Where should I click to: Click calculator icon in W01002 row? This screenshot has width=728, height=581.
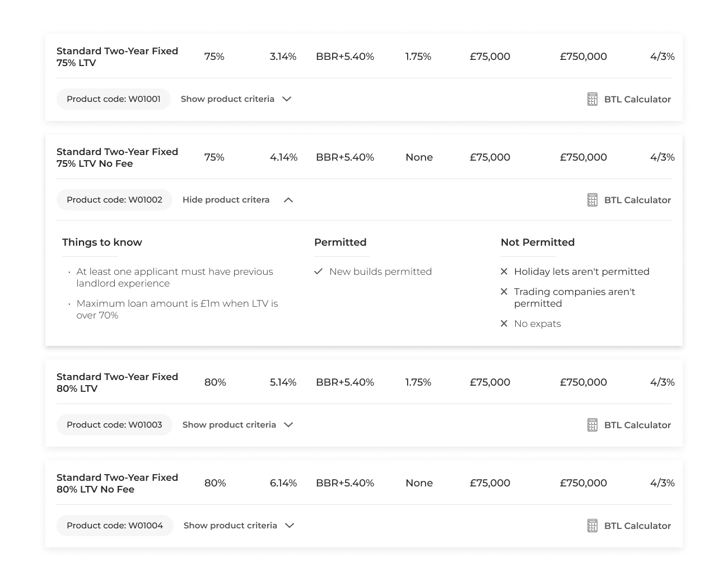592,200
